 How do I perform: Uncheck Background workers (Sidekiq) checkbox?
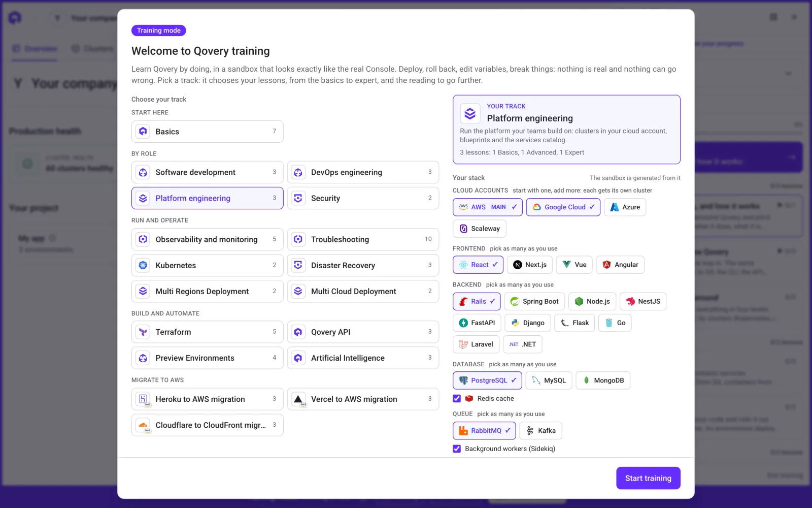(x=457, y=449)
